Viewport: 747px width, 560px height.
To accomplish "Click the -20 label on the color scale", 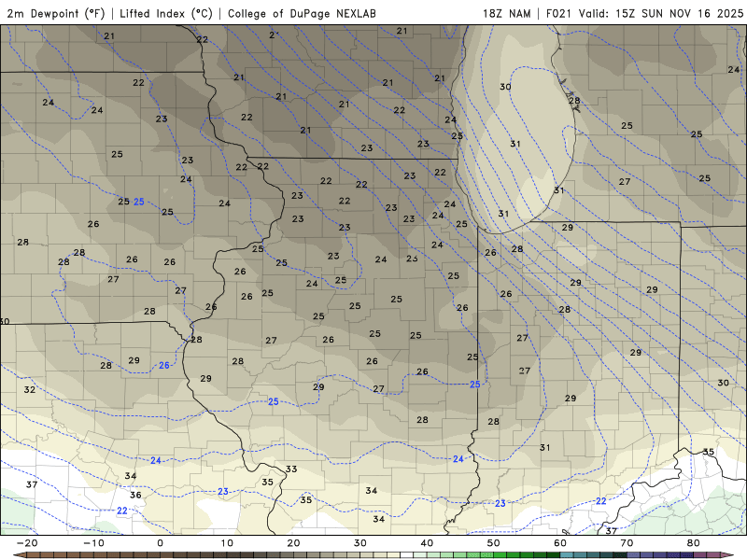I will pyautogui.click(x=27, y=543).
